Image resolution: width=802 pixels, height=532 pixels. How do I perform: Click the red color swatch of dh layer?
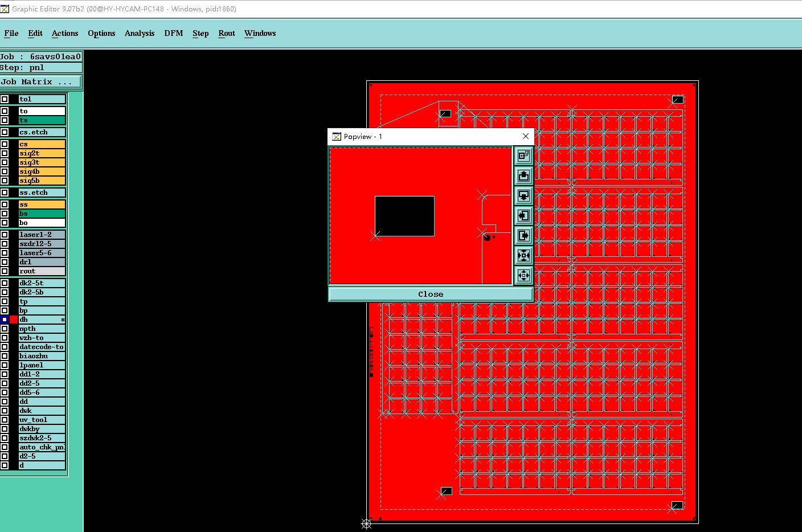point(14,320)
